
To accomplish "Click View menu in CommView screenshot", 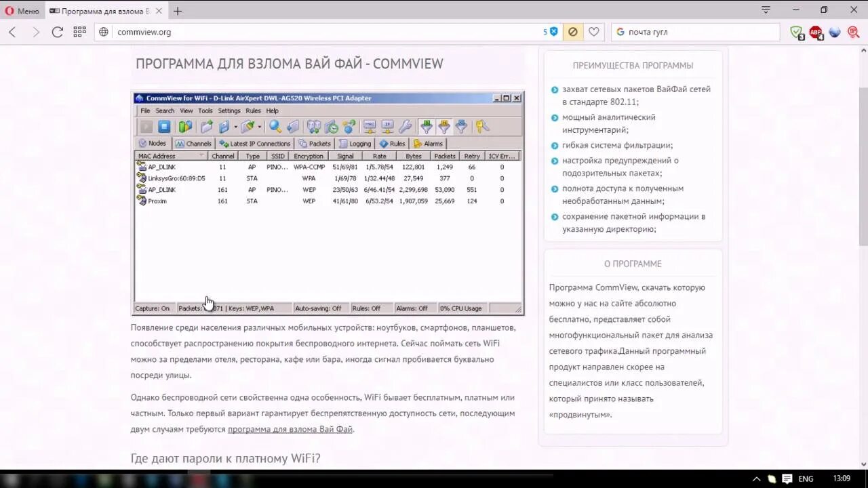I will [186, 110].
